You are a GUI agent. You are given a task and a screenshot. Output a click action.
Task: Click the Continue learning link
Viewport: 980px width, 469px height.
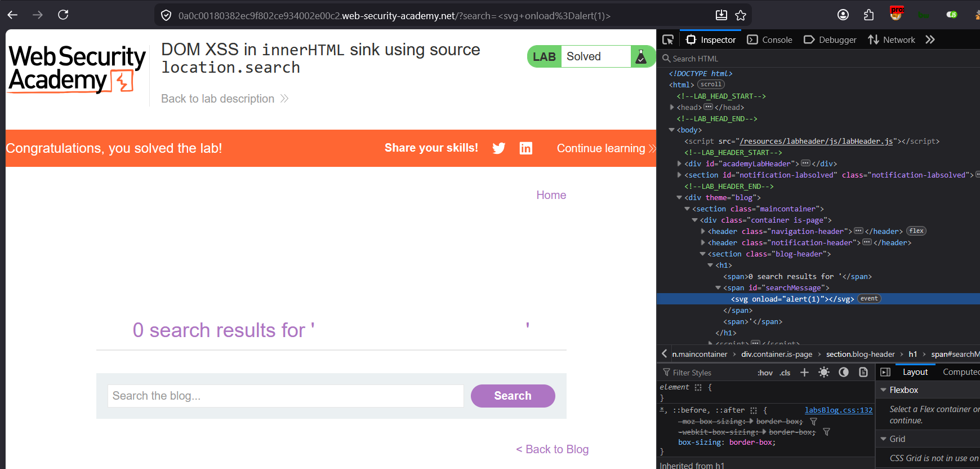pyautogui.click(x=606, y=148)
